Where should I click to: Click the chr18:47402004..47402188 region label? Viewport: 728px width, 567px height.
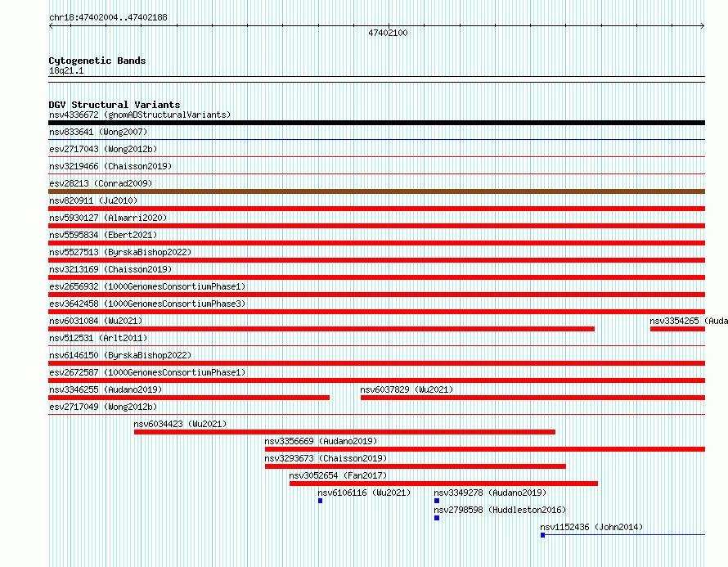point(108,18)
